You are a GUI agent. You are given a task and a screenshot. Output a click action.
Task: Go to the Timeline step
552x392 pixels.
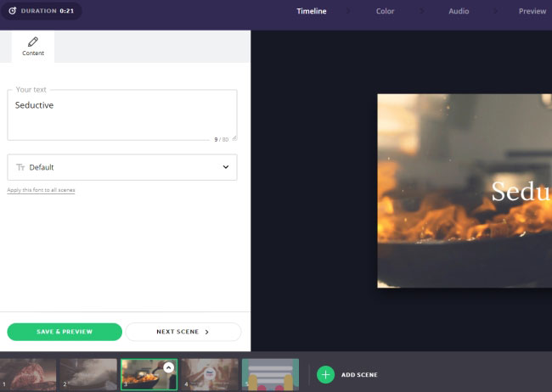coord(312,11)
